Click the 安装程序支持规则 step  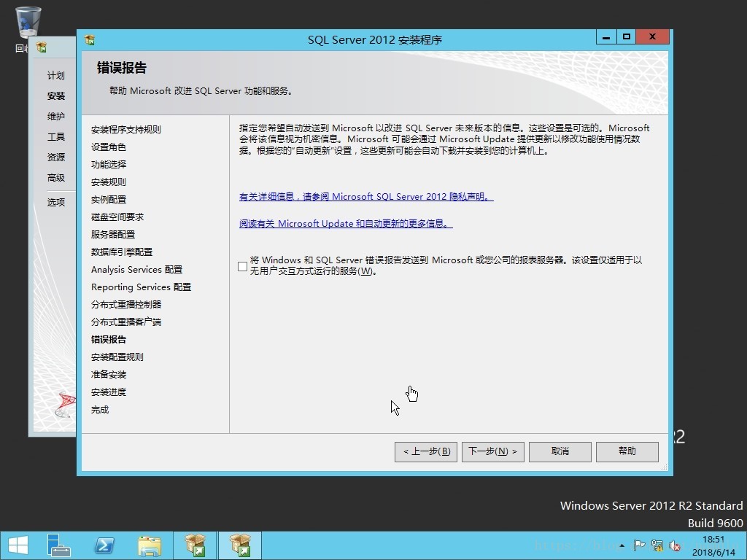(125, 130)
